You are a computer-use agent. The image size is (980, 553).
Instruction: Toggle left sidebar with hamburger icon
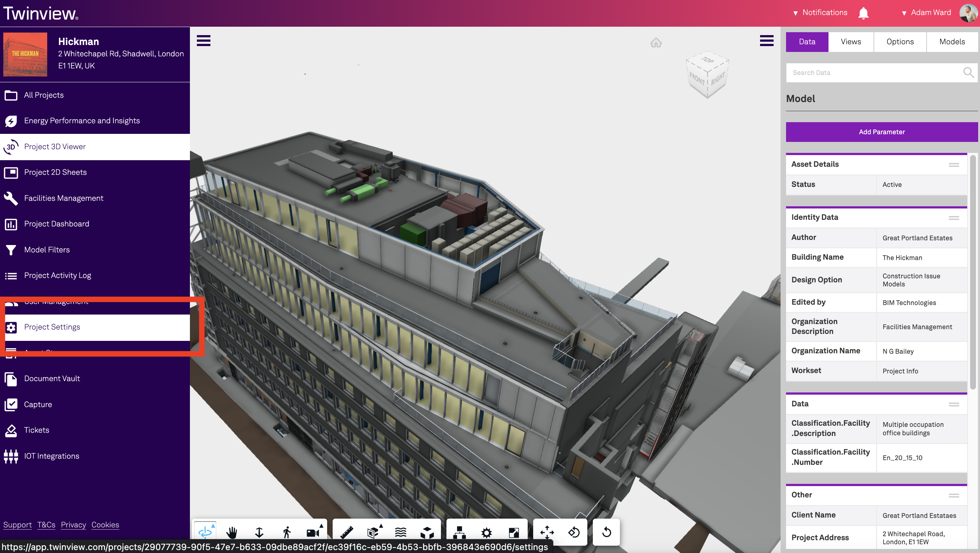click(203, 41)
